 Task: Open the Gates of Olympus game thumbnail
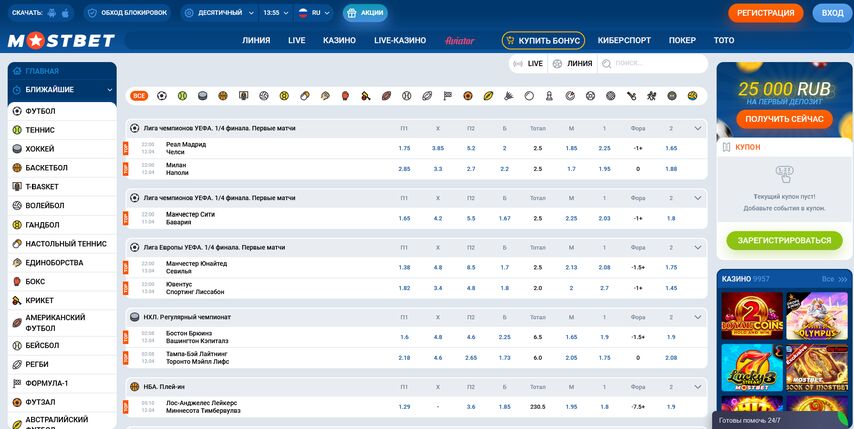[x=817, y=316]
